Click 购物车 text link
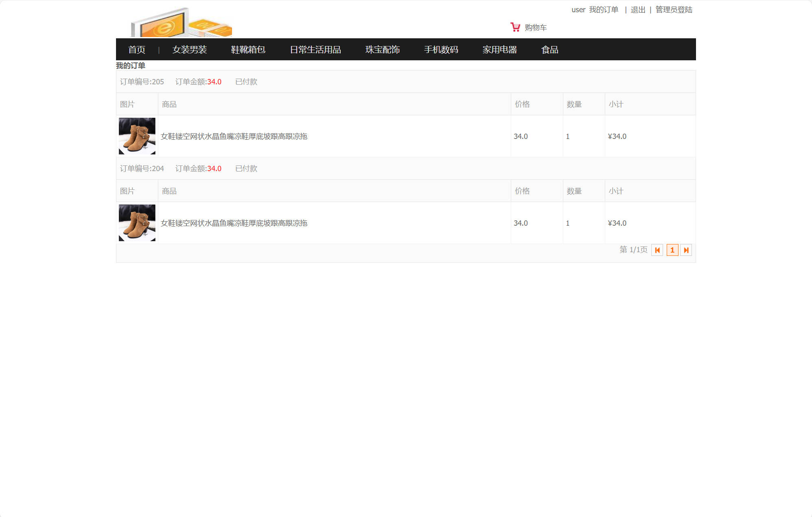The width and height of the screenshot is (812, 517). (536, 28)
